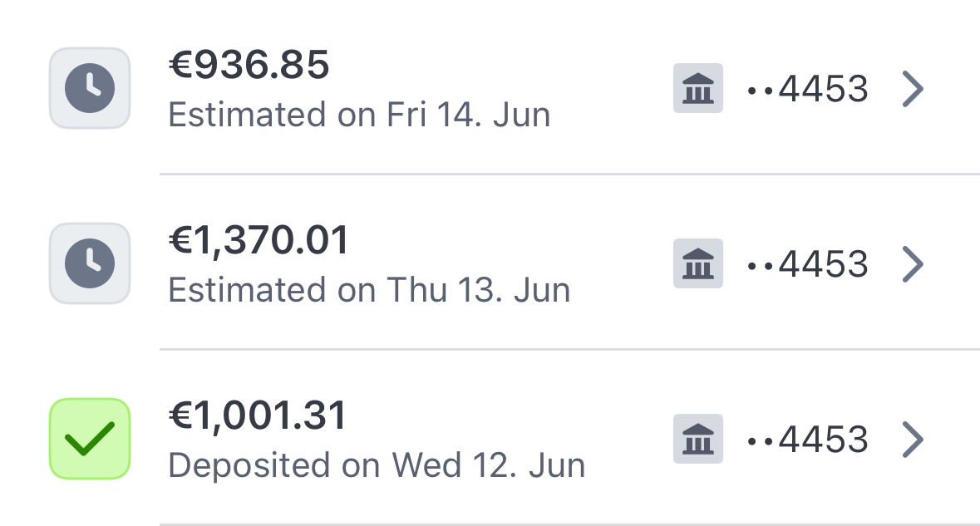
Task: Select the €936.85 amount
Action: point(249,66)
